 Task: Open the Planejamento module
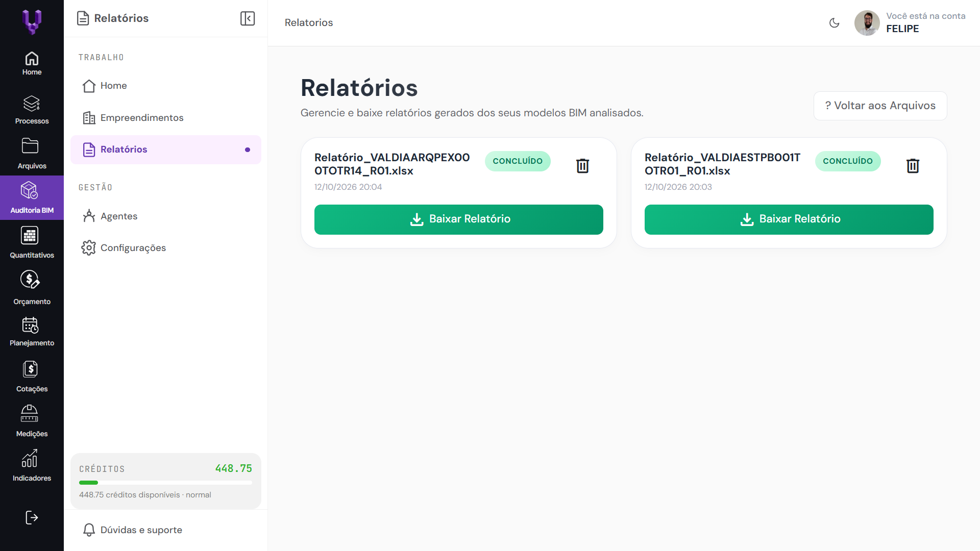(x=32, y=332)
